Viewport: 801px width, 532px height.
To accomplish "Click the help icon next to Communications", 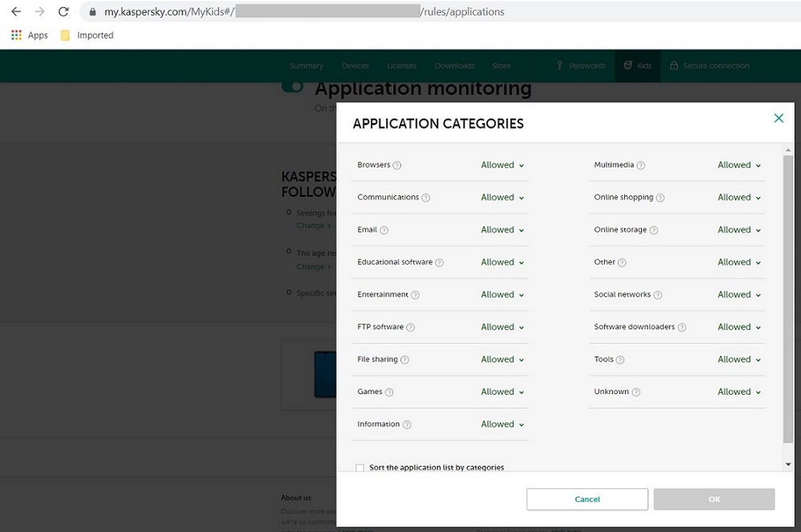I will tap(426, 198).
